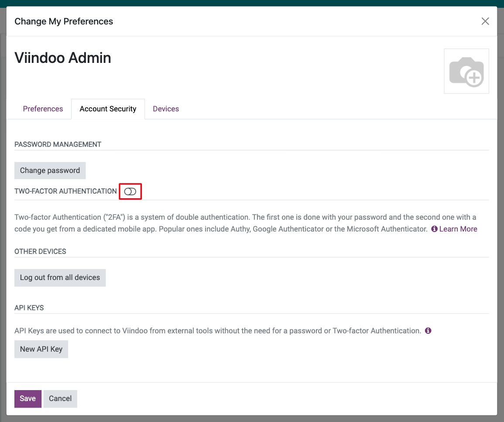Image resolution: width=504 pixels, height=422 pixels.
Task: Save the preferences changes
Action: (27, 398)
